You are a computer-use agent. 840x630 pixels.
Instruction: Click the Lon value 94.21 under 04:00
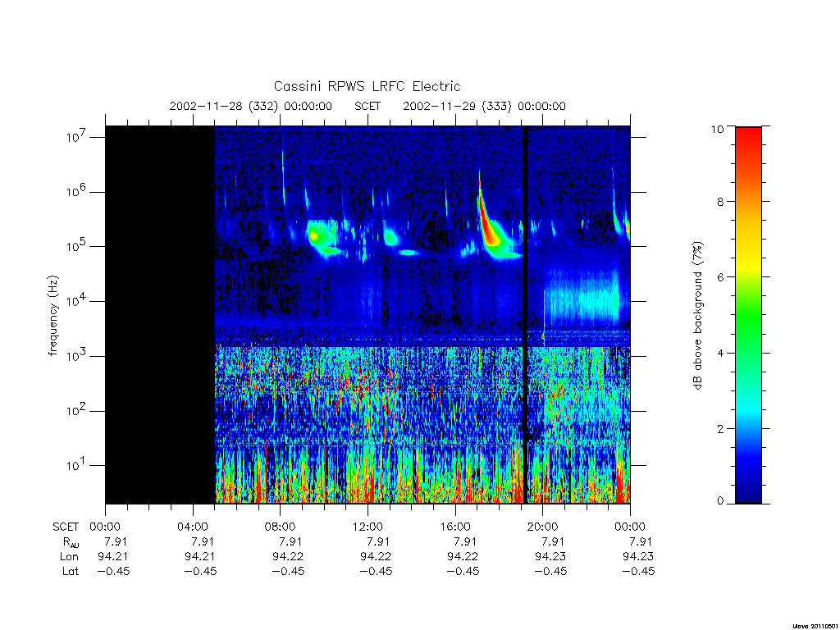click(200, 557)
